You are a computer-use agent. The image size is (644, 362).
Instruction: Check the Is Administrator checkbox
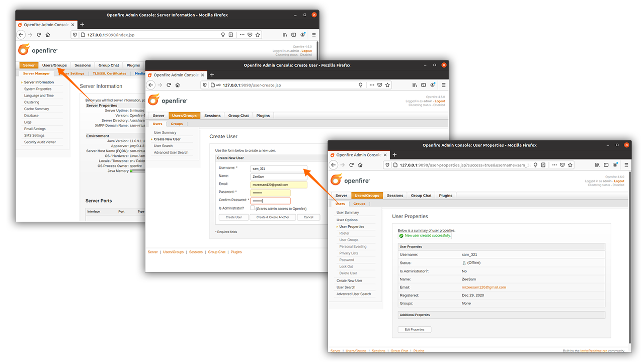tap(253, 208)
